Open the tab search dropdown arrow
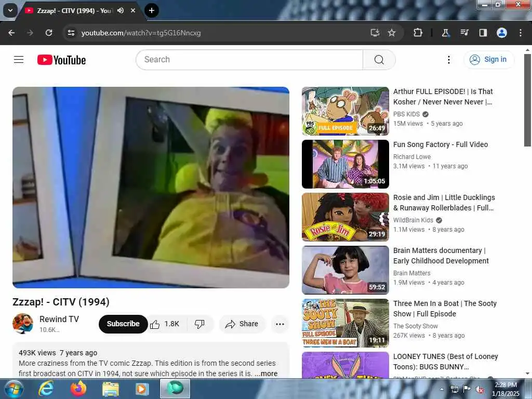532x399 pixels. pyautogui.click(x=10, y=10)
